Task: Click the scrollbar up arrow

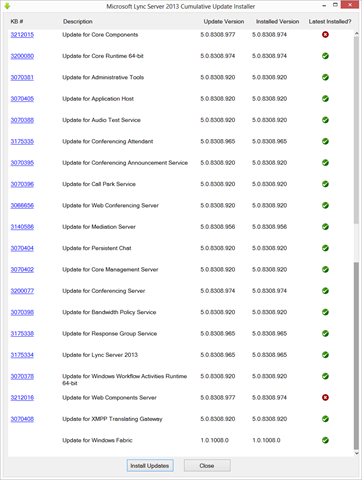Action: tap(356, 34)
